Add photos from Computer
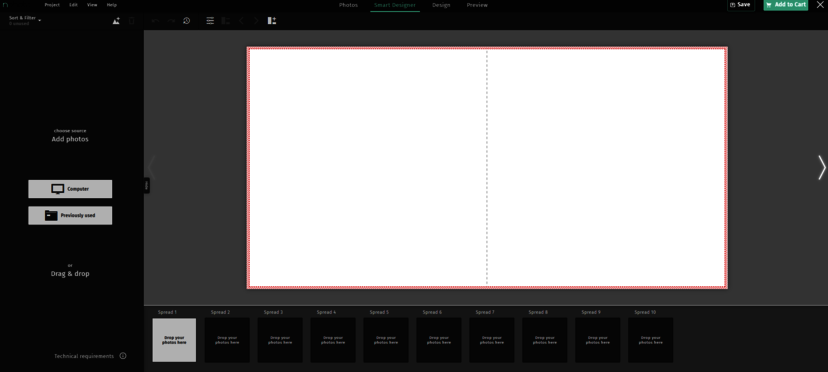The height and width of the screenshot is (372, 828). pos(70,189)
